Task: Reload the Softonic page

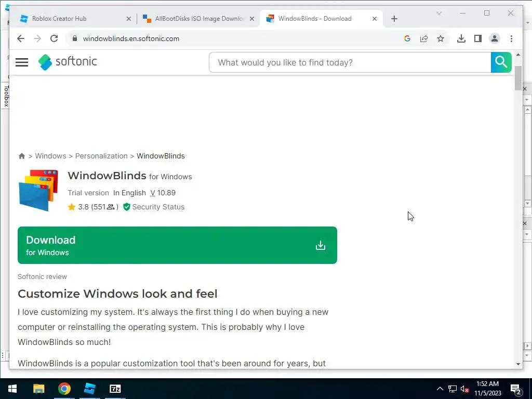Action: 54,38
